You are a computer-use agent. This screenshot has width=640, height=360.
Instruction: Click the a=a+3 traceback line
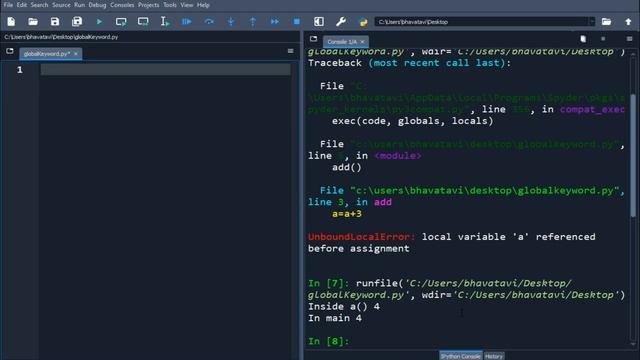point(347,213)
